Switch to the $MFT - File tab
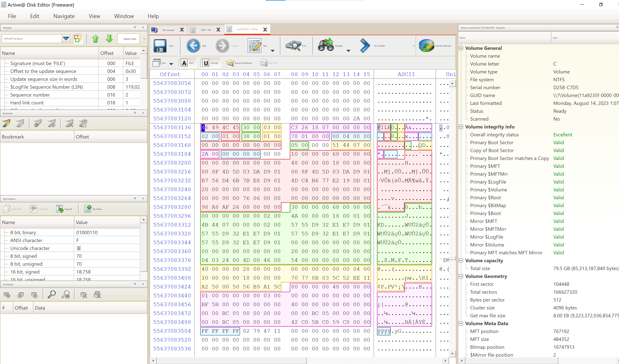This screenshot has width=619, height=364. pos(206,30)
